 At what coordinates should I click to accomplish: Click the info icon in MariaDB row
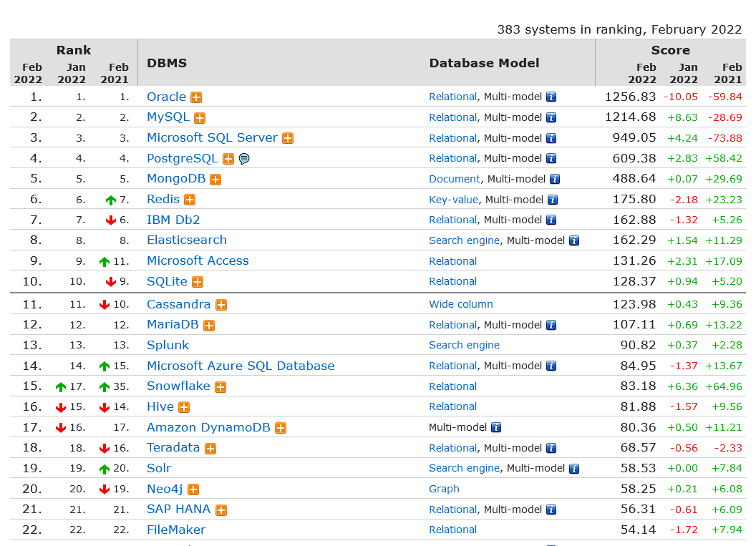pyautogui.click(x=551, y=326)
